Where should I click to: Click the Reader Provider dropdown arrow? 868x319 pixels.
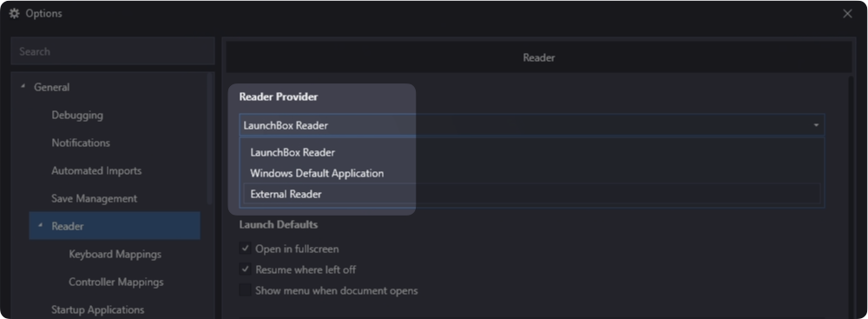pos(816,125)
